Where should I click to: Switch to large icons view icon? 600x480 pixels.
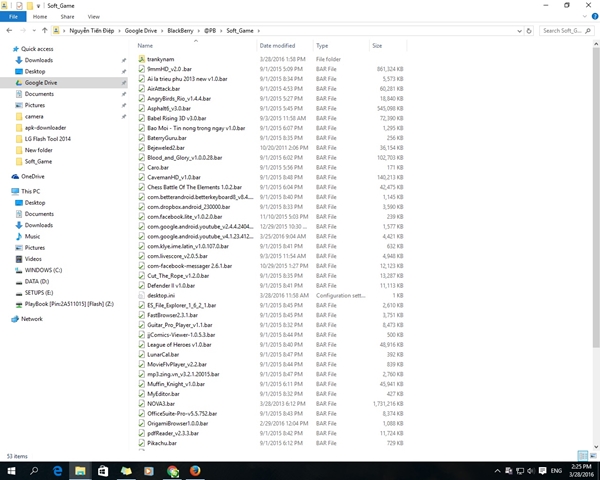pos(593,456)
